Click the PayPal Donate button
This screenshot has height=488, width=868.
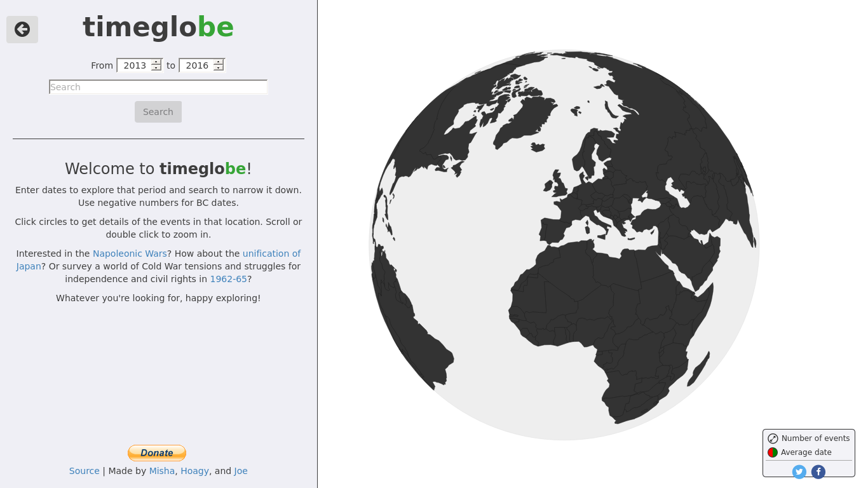157,452
